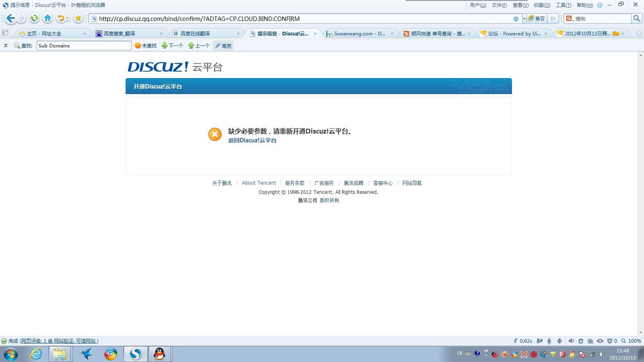Image resolution: width=644 pixels, height=362 pixels.
Task: Toggle the 高亮 highlight button
Action: click(223, 46)
